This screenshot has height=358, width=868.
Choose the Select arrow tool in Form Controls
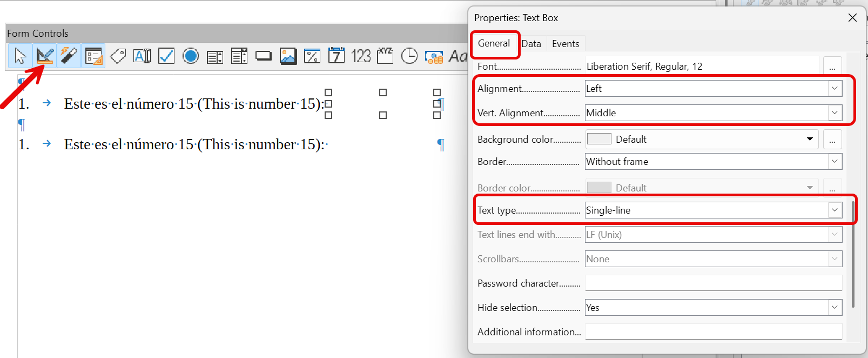point(20,56)
